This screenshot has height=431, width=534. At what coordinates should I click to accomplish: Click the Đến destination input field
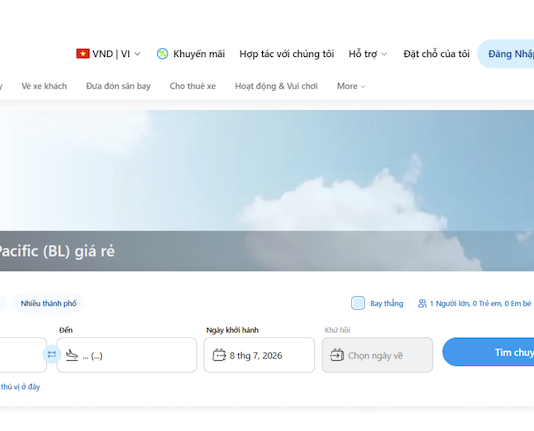coord(127,355)
